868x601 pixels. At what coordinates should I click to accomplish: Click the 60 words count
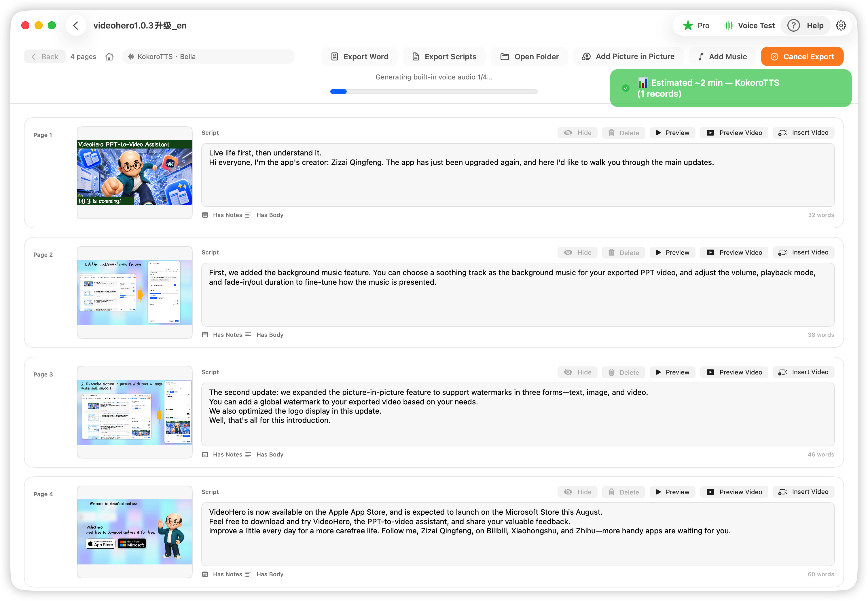pos(821,574)
